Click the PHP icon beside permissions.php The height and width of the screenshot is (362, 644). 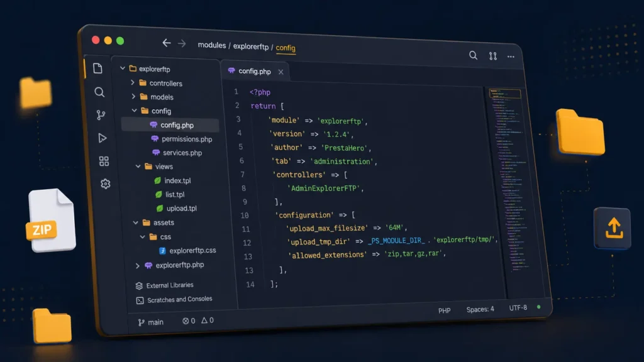(155, 139)
